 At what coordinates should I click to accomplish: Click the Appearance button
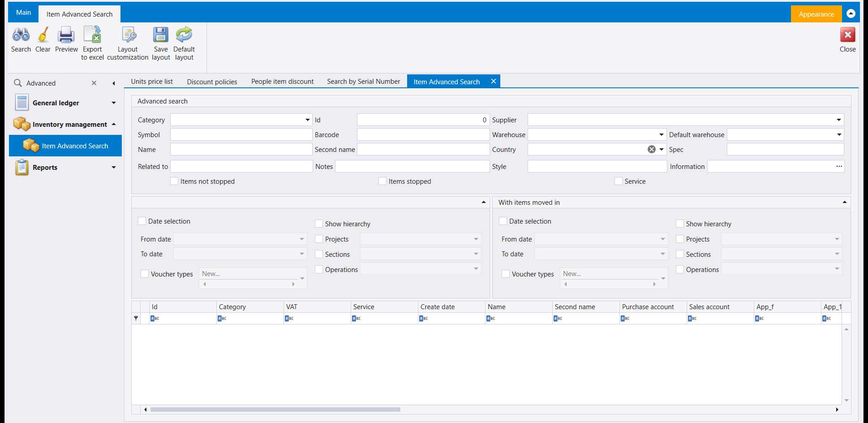click(816, 14)
